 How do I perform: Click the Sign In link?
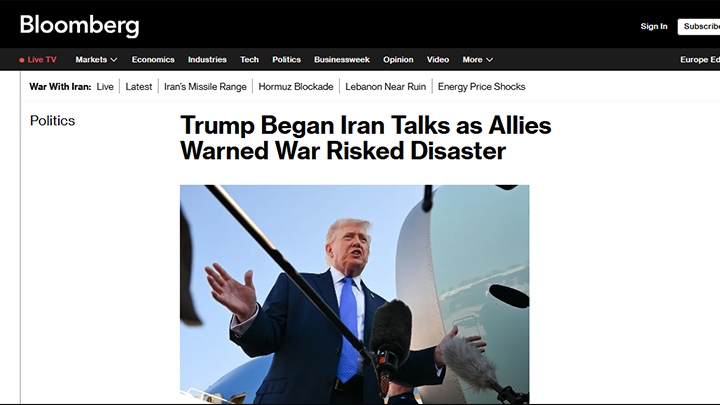(x=654, y=26)
